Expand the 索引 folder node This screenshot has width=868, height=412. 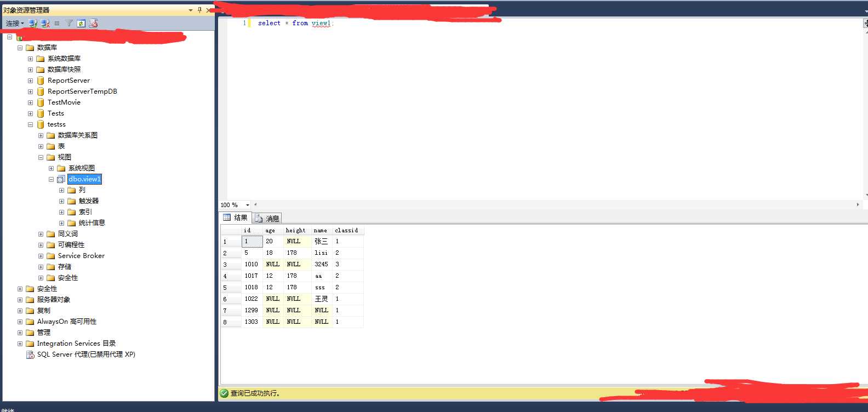(x=61, y=212)
